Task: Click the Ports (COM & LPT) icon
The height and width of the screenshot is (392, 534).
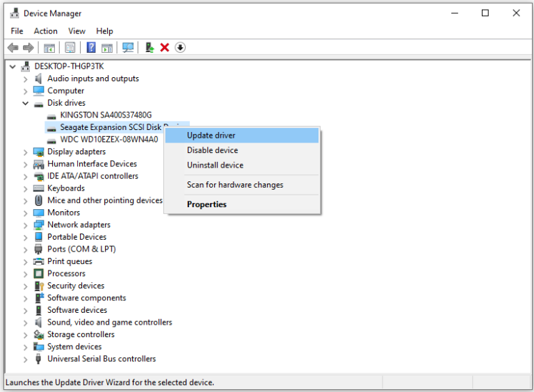Action: [x=38, y=249]
